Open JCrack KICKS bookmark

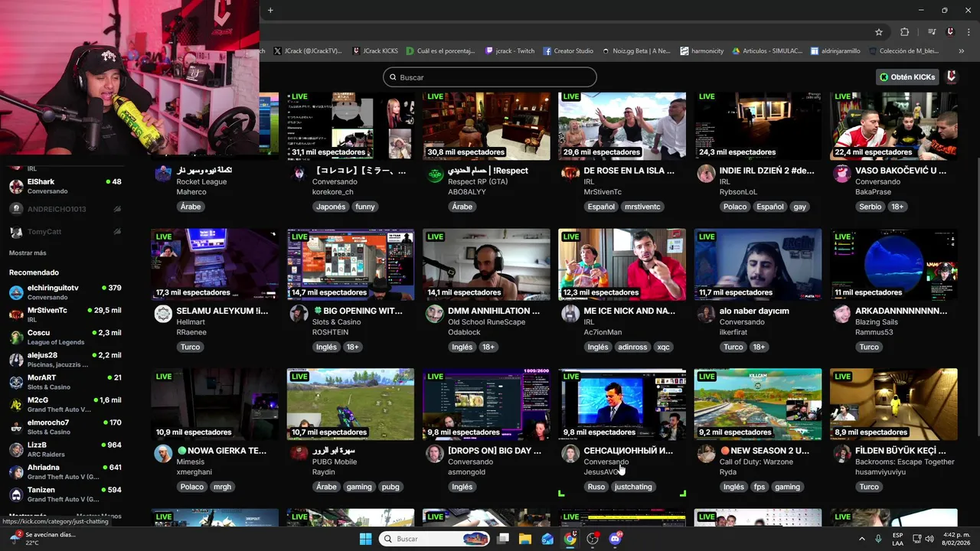click(x=375, y=51)
